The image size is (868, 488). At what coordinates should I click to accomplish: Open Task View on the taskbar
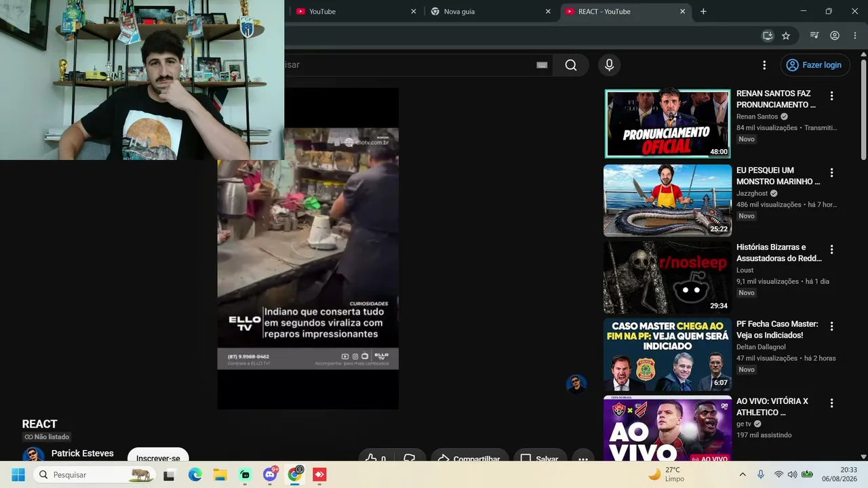click(x=169, y=474)
